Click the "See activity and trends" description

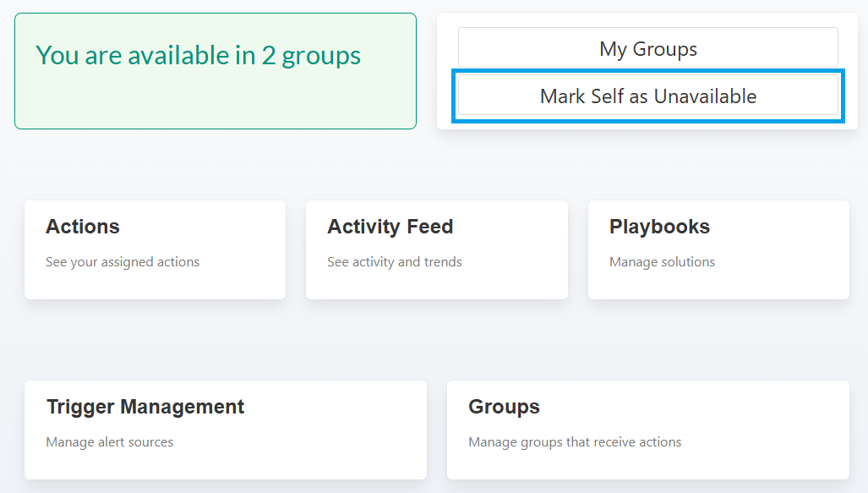tap(395, 262)
